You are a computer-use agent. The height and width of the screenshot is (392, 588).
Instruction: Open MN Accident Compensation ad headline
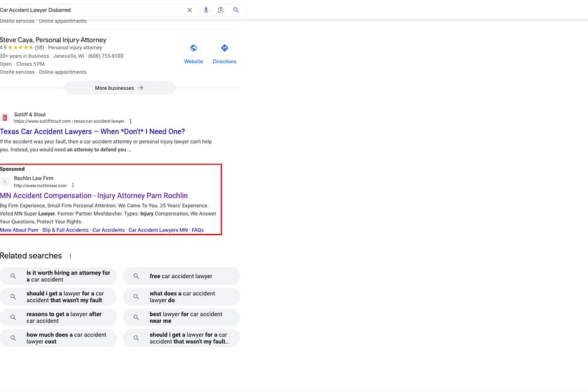coord(94,196)
